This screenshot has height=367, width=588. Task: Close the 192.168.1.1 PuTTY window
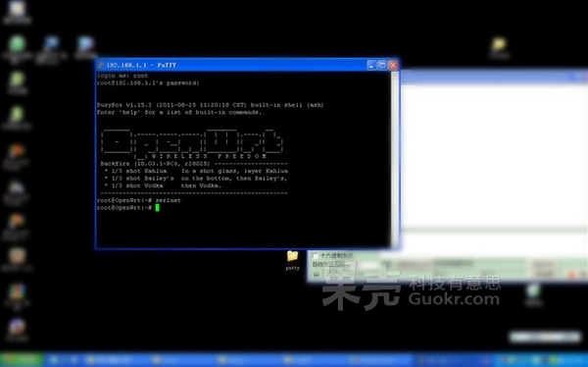tap(393, 65)
